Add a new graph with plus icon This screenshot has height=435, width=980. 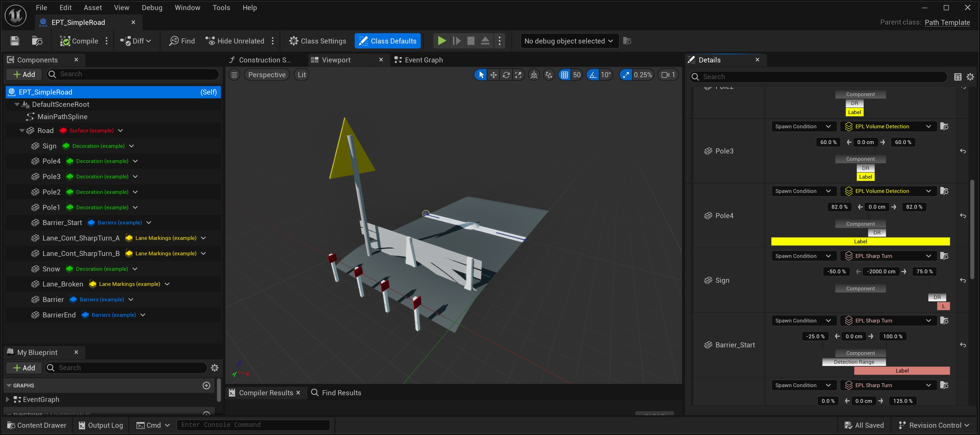click(206, 386)
